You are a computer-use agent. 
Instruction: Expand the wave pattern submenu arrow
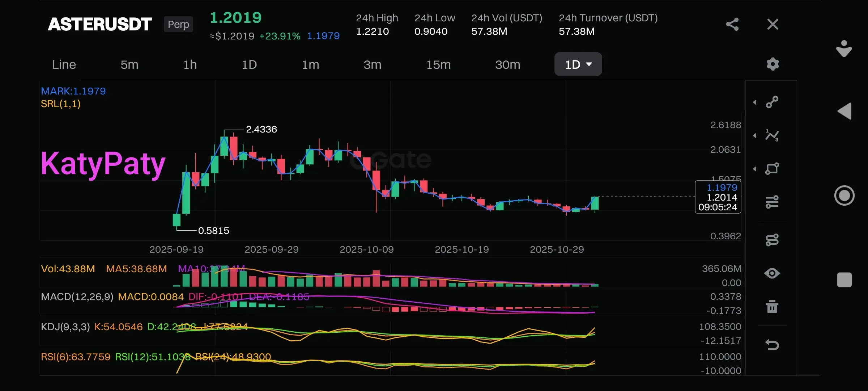coord(755,136)
